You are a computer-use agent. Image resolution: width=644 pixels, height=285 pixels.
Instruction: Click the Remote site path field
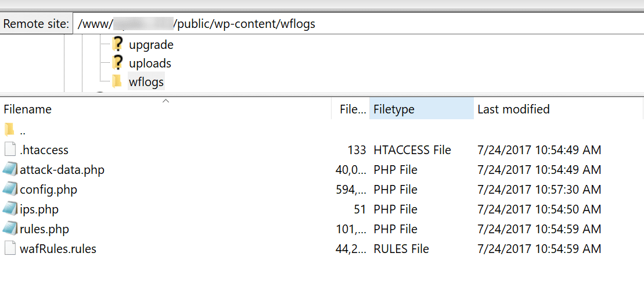click(x=348, y=24)
